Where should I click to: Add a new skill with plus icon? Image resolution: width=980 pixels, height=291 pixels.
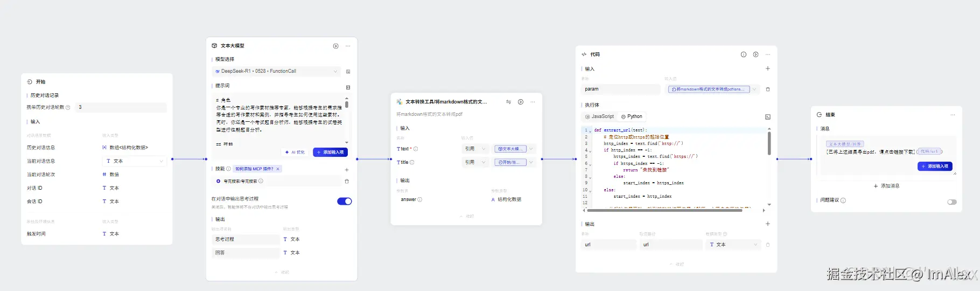coord(347,169)
